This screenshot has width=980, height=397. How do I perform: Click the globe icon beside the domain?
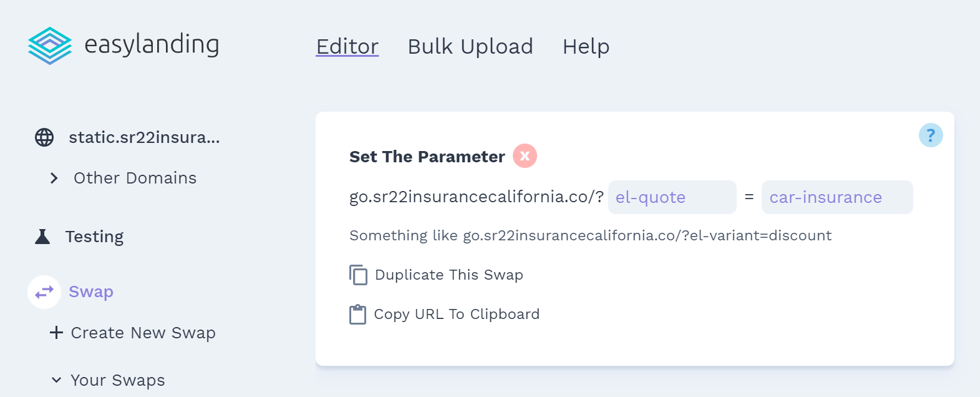click(44, 137)
